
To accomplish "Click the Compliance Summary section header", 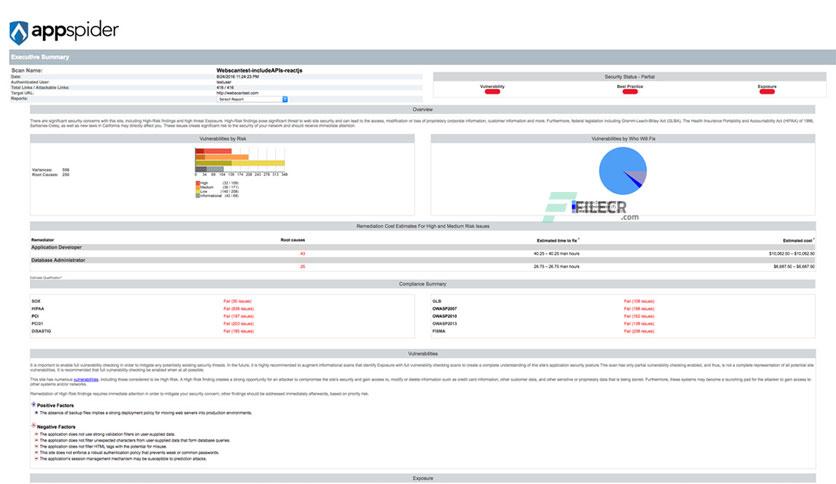I will (422, 284).
